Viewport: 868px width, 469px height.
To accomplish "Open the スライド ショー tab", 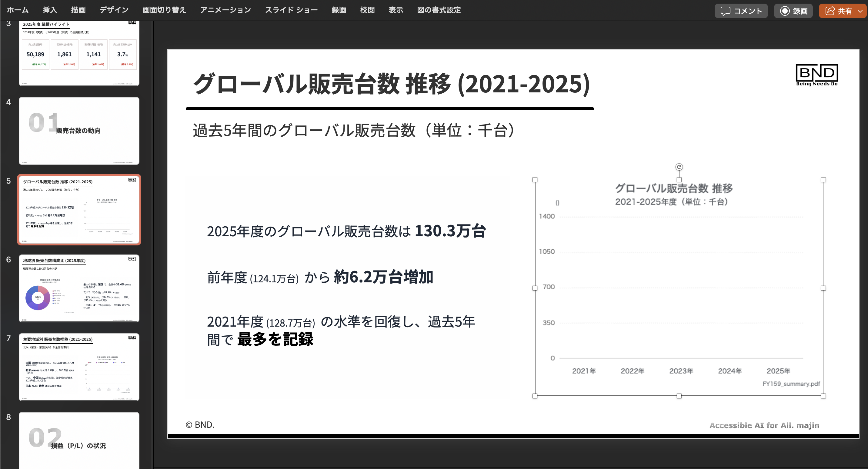I will click(291, 10).
